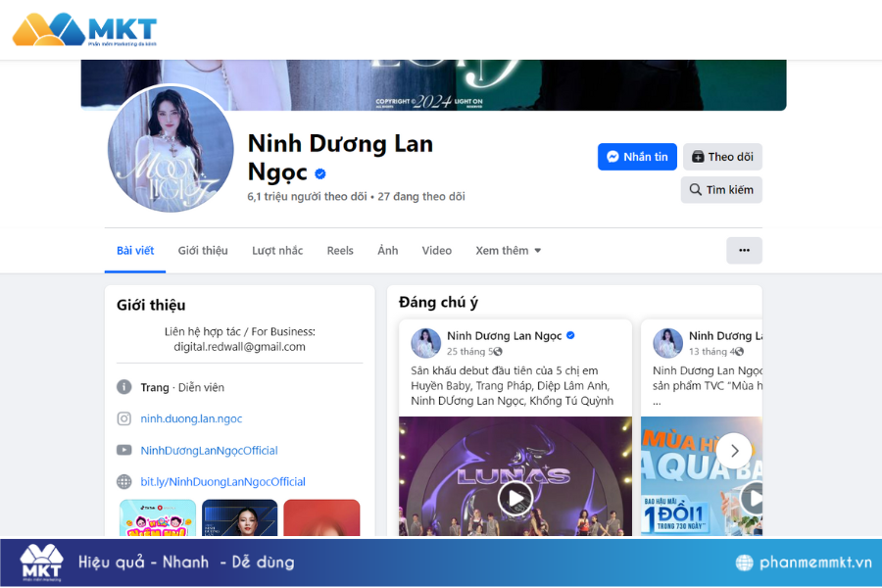Click the globe icon beside phanmemmkt.vn
Image resolution: width=882 pixels, height=588 pixels.
(744, 563)
